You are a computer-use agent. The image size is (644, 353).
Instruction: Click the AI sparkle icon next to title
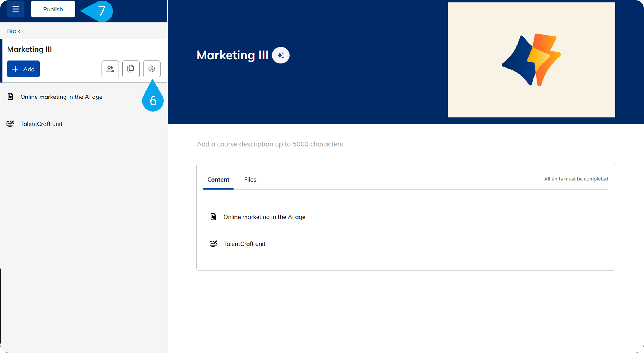click(x=281, y=55)
